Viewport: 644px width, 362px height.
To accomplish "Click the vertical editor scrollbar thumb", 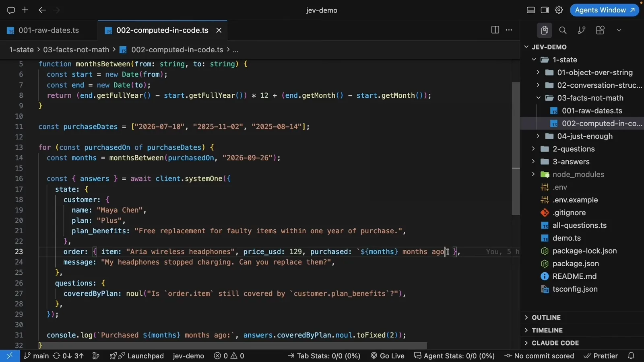I will tap(516, 148).
